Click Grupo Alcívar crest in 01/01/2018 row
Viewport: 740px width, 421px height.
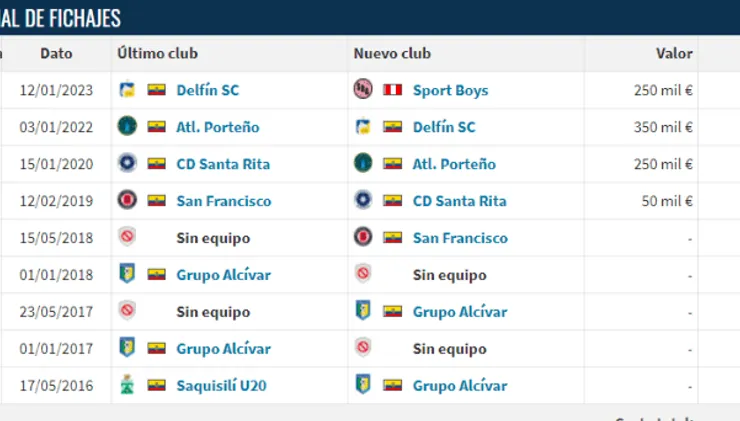126,275
